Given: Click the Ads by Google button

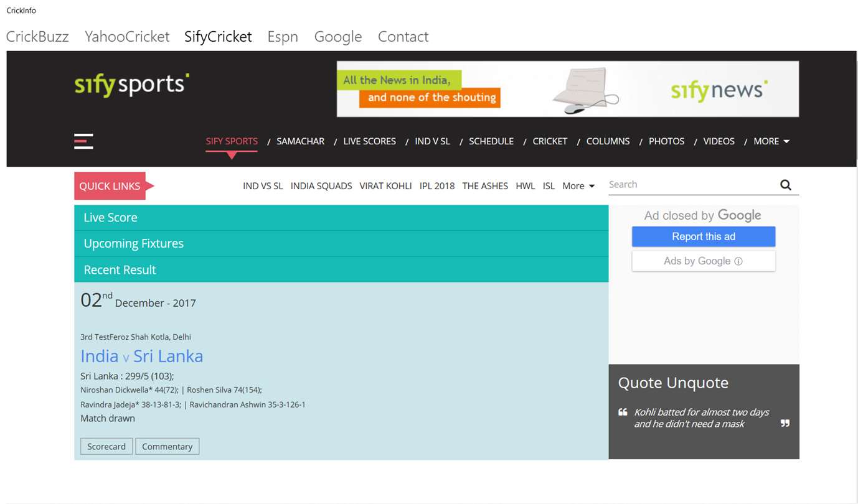Looking at the screenshot, I should pyautogui.click(x=704, y=261).
